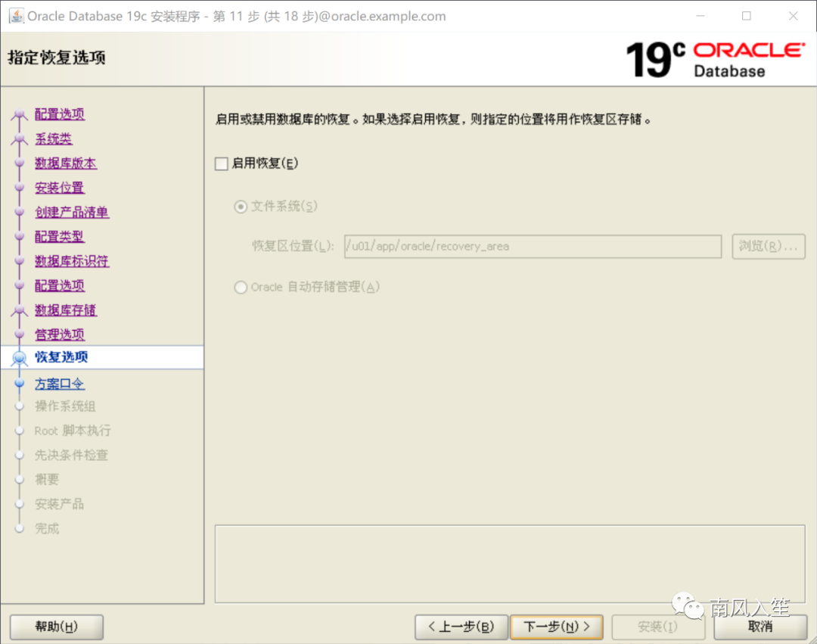The width and height of the screenshot is (817, 644).
Task: Click the Java installer icon in title bar
Action: [16, 16]
